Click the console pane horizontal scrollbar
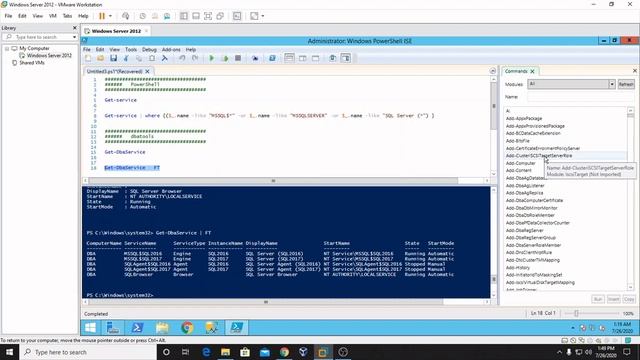The height and width of the screenshot is (360, 640). [266, 302]
